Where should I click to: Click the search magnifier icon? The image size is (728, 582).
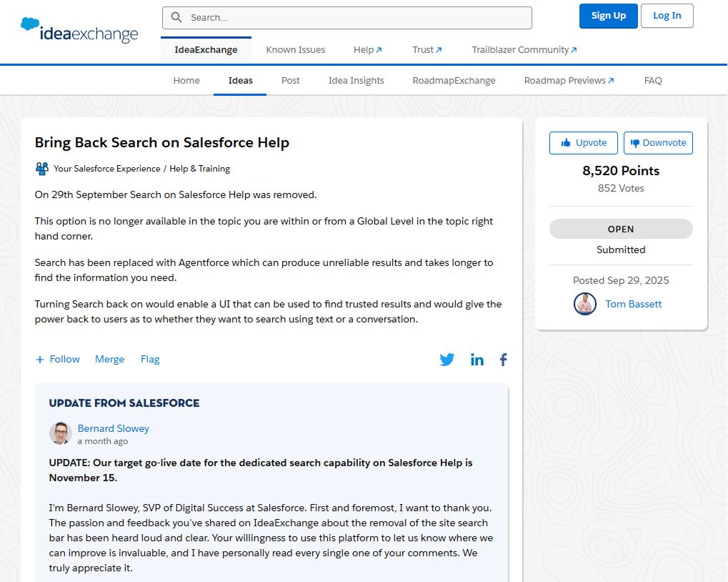176,16
